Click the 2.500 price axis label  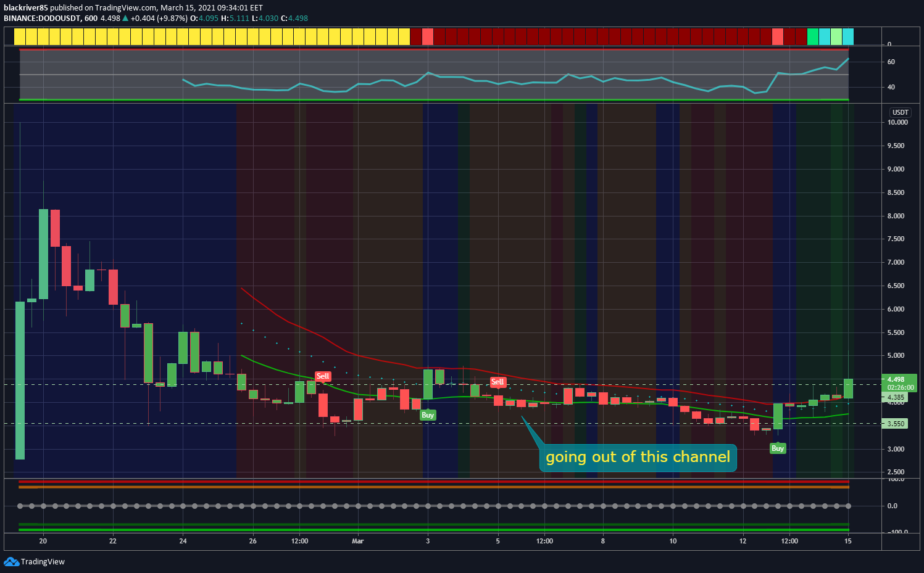[896, 472]
